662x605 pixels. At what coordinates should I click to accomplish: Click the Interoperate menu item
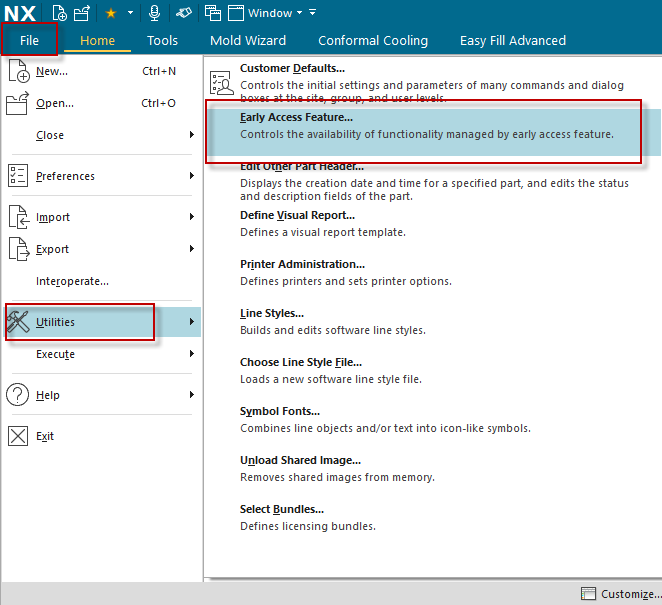[72, 281]
